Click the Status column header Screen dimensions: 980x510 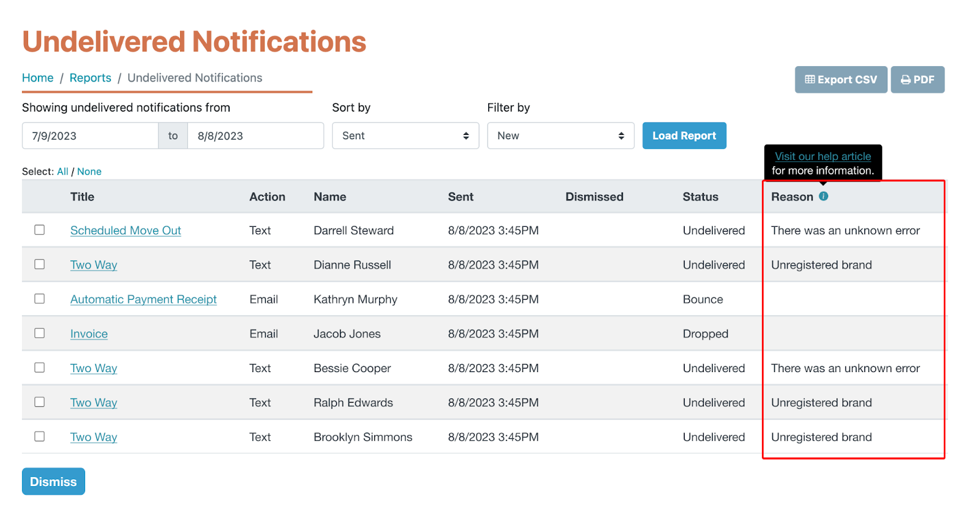pos(700,197)
